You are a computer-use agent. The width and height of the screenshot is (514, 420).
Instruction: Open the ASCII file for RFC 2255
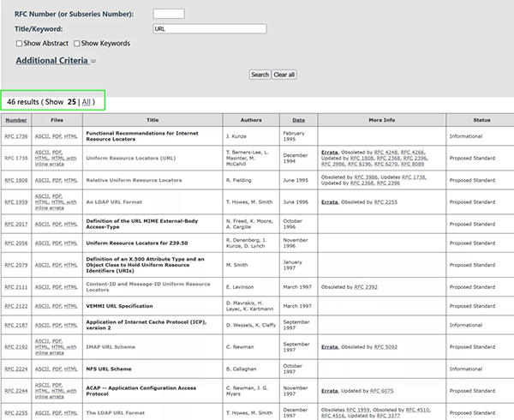point(42,413)
